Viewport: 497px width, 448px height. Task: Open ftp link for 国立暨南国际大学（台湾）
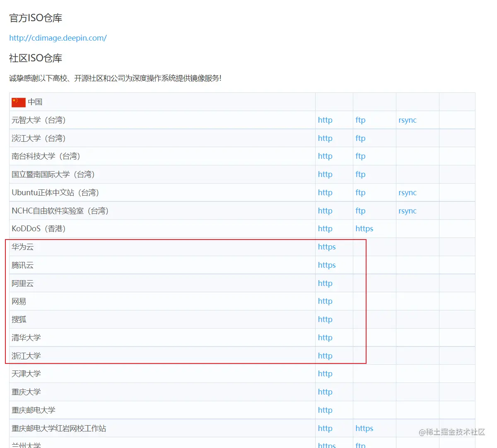pyautogui.click(x=360, y=174)
